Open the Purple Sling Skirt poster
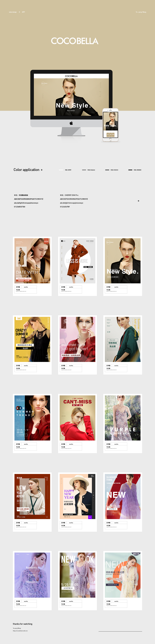155x644 pixels. pyautogui.click(x=123, y=418)
